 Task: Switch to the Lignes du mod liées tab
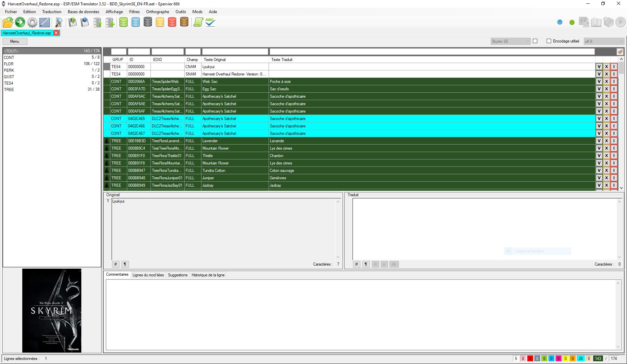[148, 275]
